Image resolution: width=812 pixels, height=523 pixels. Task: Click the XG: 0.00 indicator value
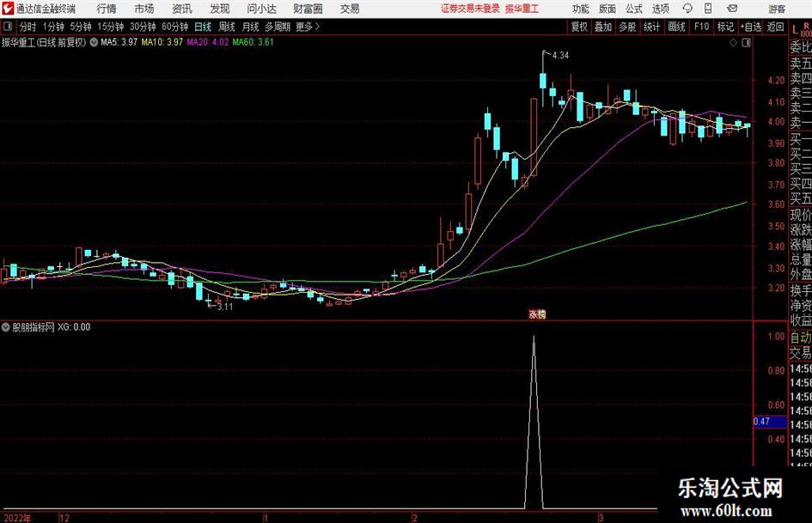74,327
